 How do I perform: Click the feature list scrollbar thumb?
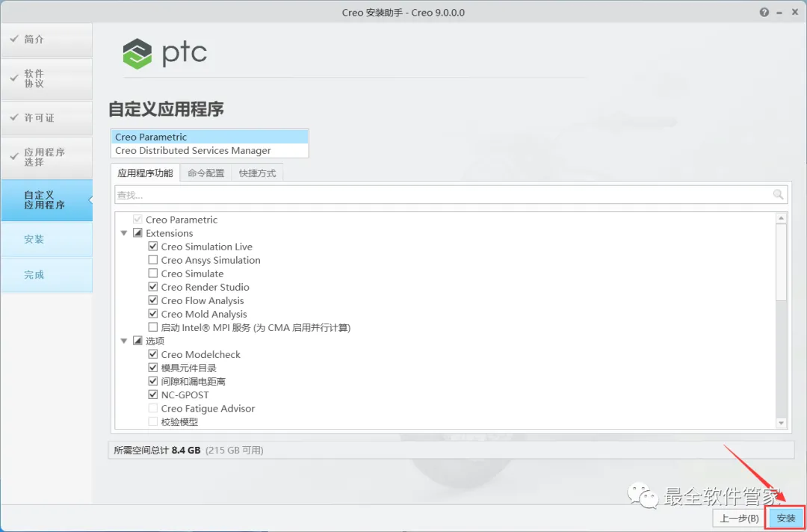pos(782,262)
